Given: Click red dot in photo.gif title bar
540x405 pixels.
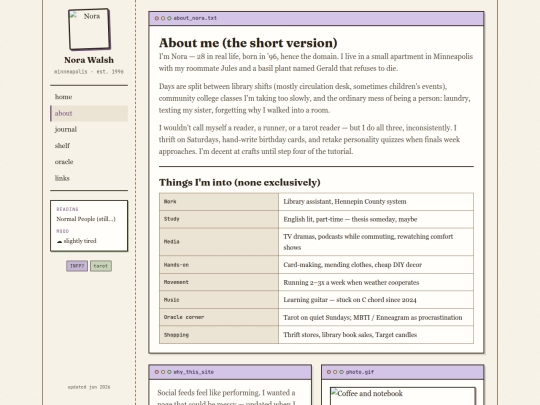Looking at the screenshot, I should [x=329, y=372].
